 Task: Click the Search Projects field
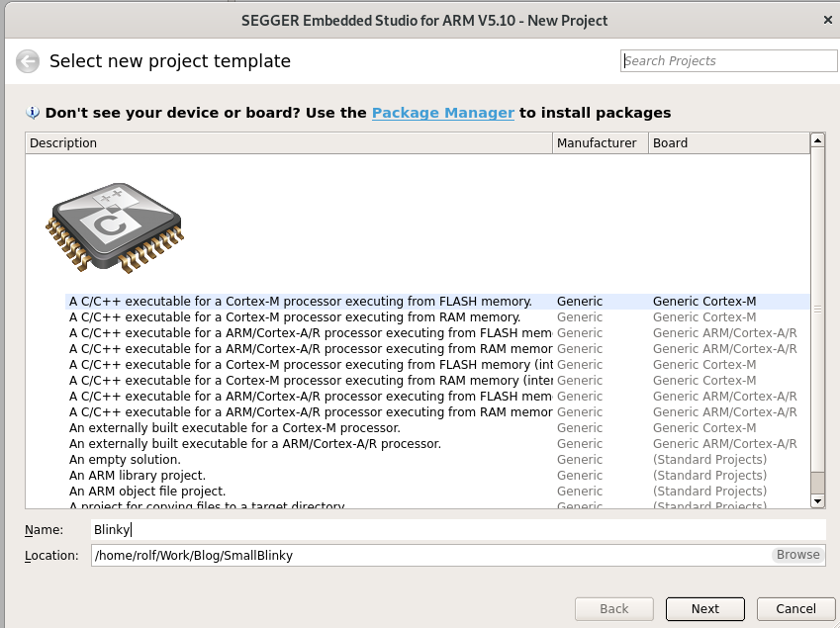tap(728, 61)
